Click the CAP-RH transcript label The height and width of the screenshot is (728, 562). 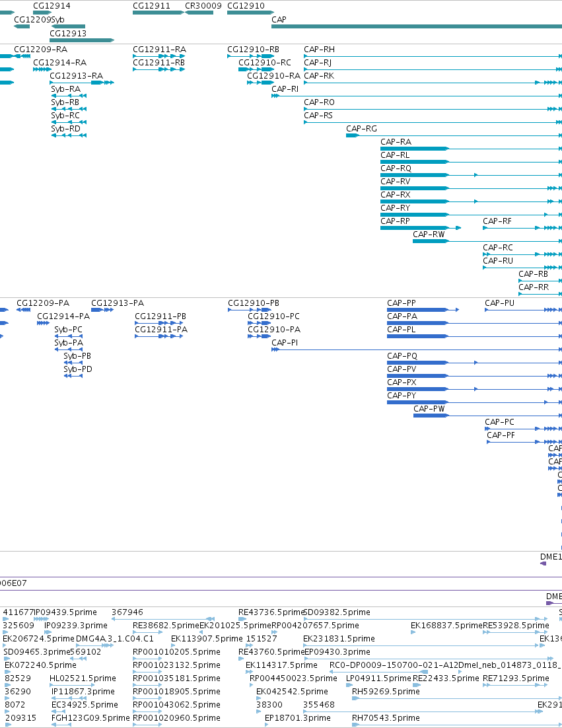point(319,49)
